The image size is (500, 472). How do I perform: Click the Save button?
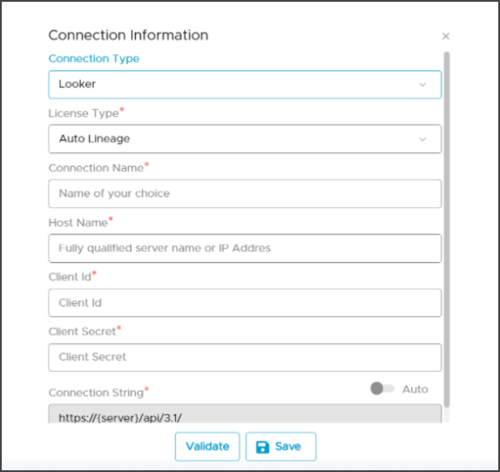281,446
